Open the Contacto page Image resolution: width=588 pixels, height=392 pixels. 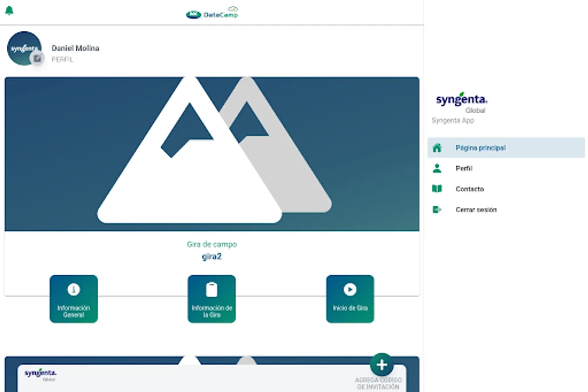pyautogui.click(x=470, y=189)
